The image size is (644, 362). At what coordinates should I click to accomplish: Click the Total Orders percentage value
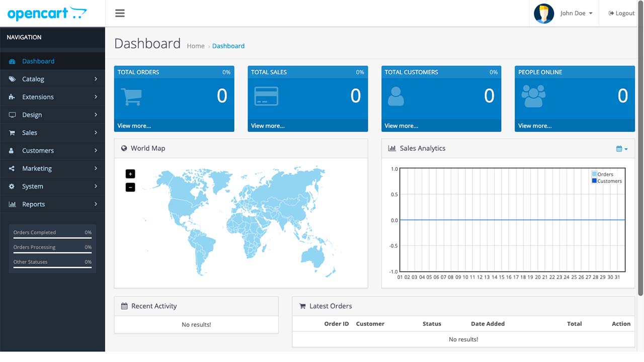click(x=226, y=72)
